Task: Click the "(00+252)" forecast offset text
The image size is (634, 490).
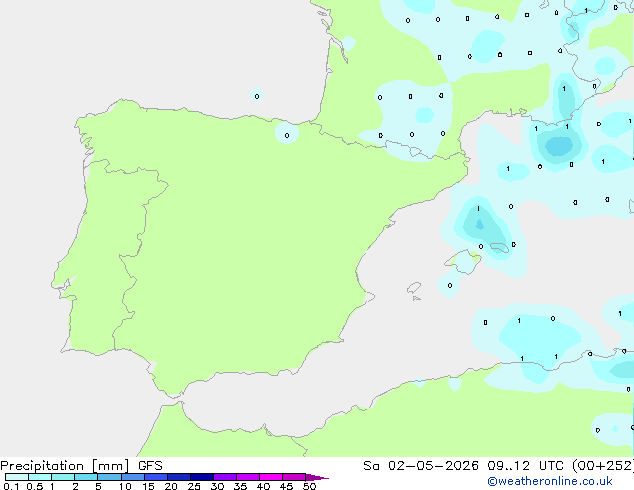Action: 603,466
